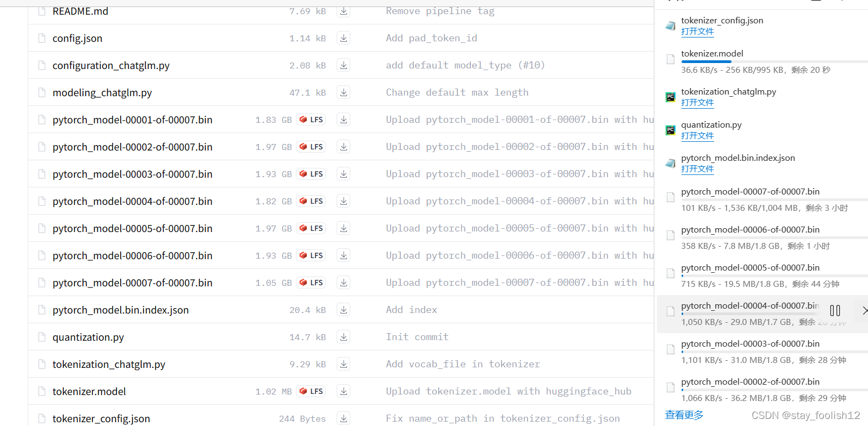Image resolution: width=868 pixels, height=426 pixels.
Task: Click PyCharm icon beside tokenization_chatglm.py download
Action: (x=671, y=97)
